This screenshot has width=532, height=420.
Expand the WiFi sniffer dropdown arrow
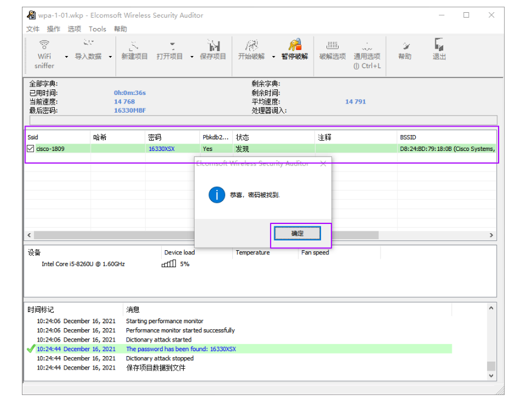(66, 57)
